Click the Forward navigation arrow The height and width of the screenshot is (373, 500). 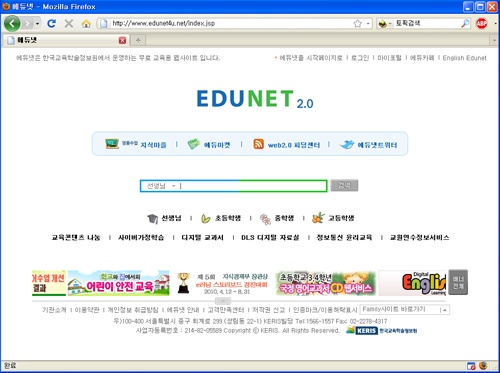coord(28,23)
